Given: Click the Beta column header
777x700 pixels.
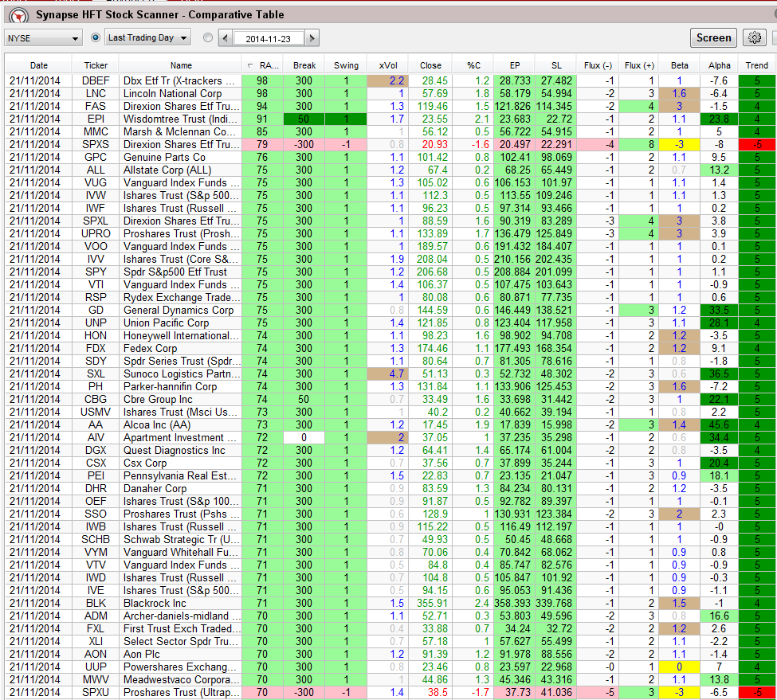Looking at the screenshot, I should 679,65.
